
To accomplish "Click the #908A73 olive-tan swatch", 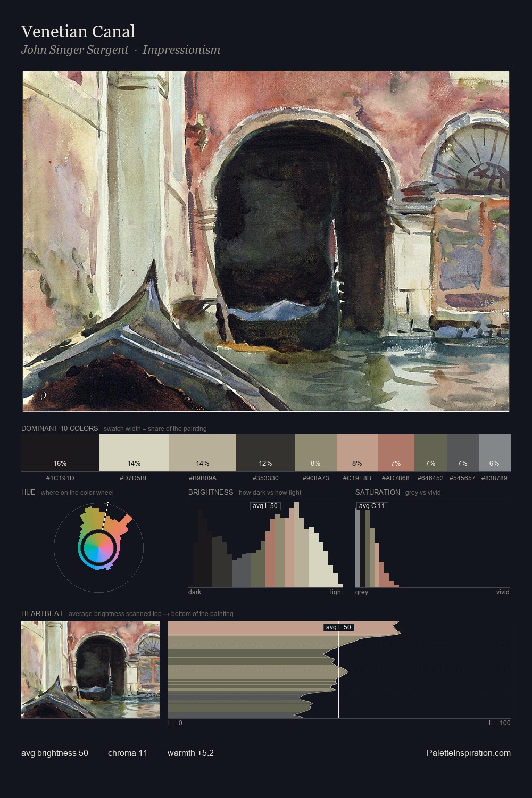I will point(316,453).
